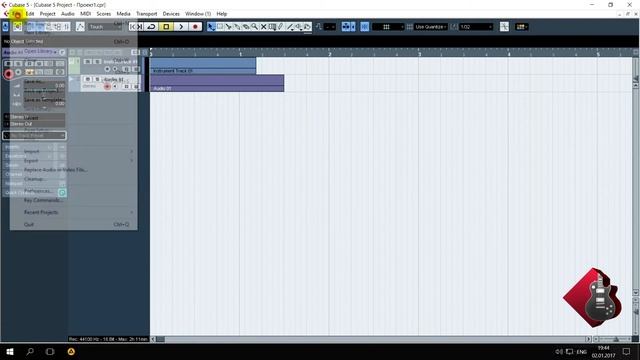Open the automation mode Touch dropdown
Screen dimensions: 640x360
(104, 27)
